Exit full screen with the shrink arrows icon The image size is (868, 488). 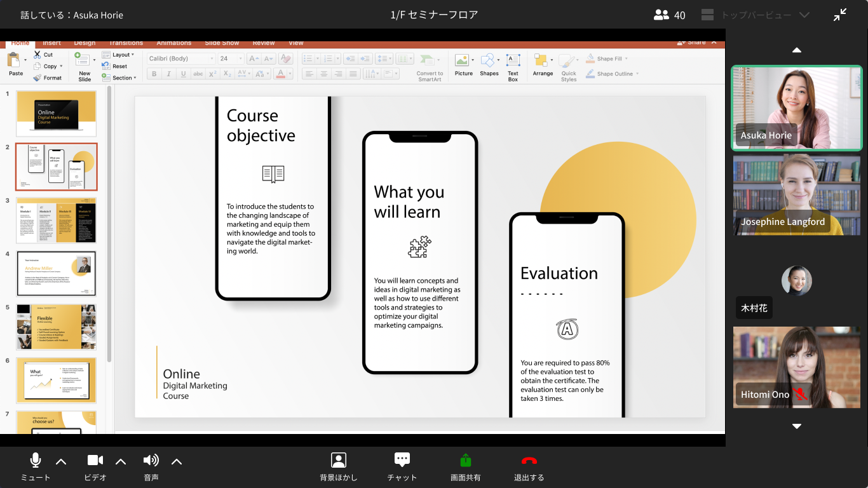tap(840, 15)
